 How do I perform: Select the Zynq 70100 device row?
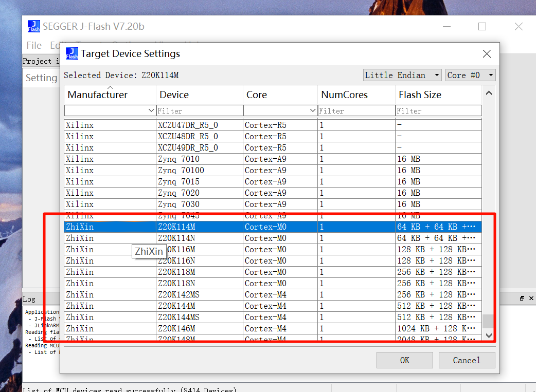click(273, 170)
